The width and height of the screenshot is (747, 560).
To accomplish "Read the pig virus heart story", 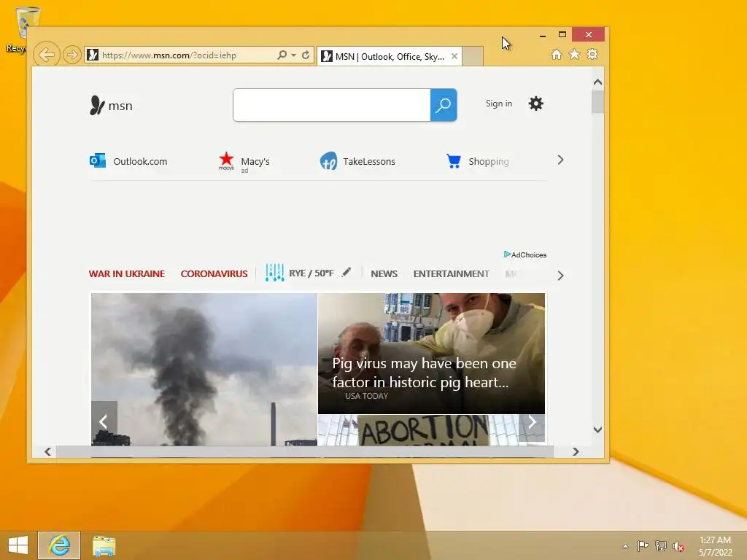I will coord(431,354).
